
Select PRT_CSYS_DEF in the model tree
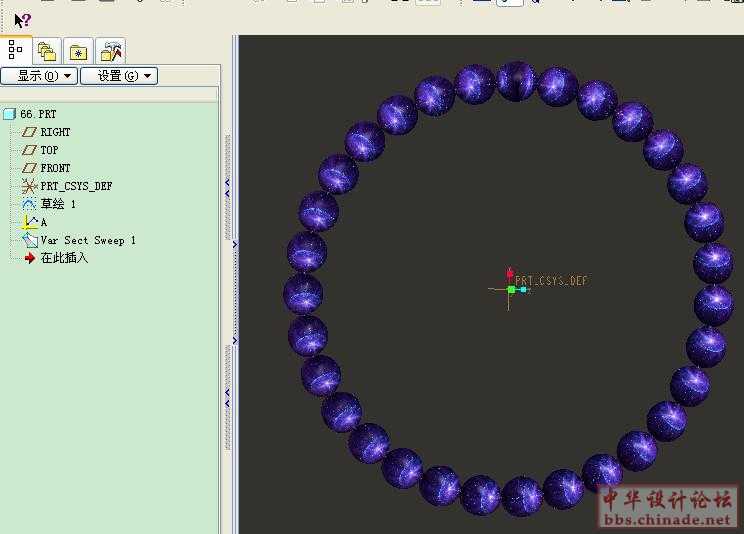pos(76,186)
